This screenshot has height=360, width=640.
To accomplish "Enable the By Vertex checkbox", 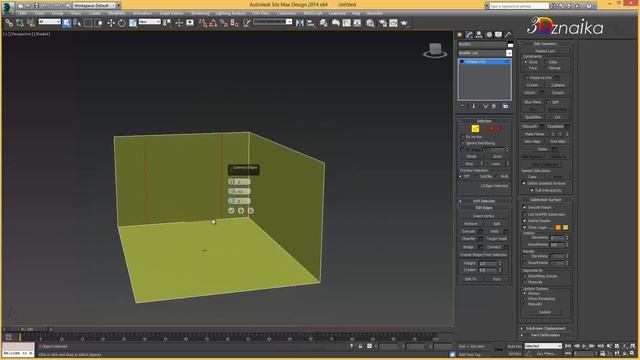I will (462, 137).
